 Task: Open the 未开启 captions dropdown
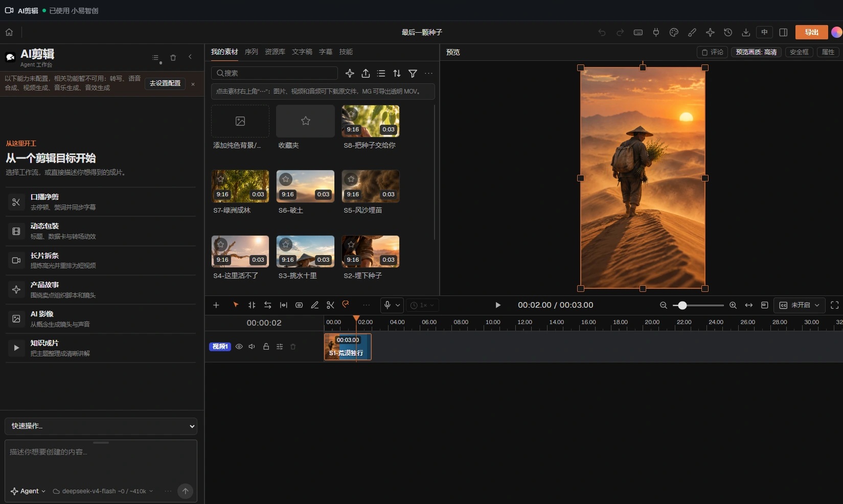coord(800,305)
